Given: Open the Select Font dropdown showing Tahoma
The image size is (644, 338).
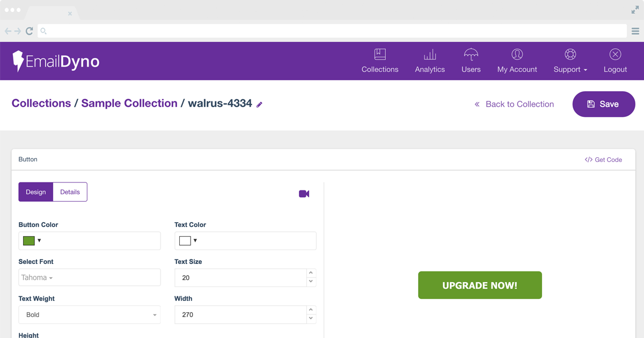Looking at the screenshot, I should tap(89, 277).
